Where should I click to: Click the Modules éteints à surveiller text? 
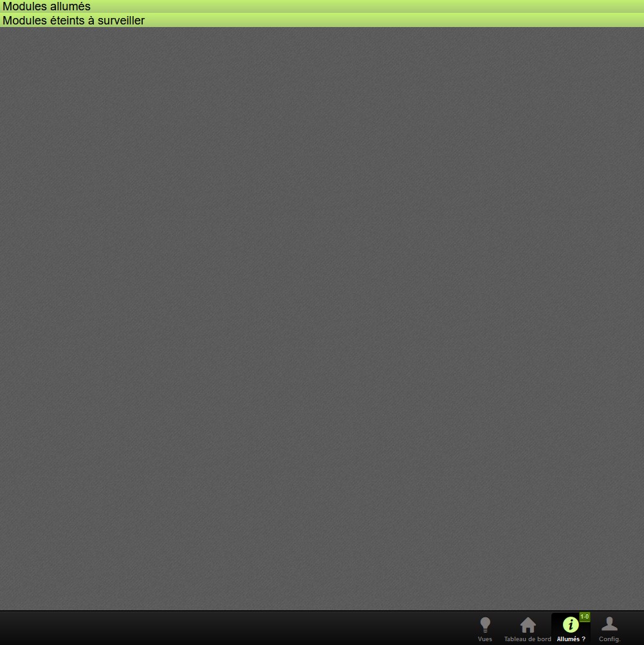(x=73, y=20)
